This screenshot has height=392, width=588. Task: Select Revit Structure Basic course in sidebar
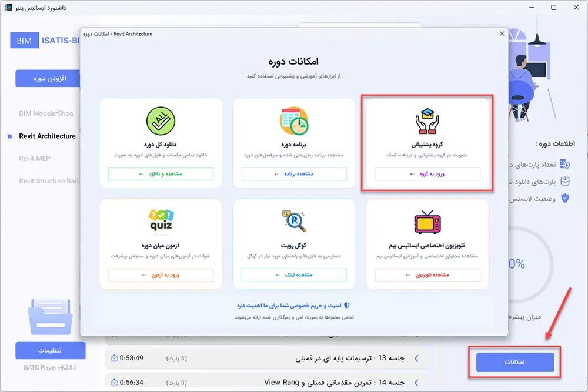point(49,181)
